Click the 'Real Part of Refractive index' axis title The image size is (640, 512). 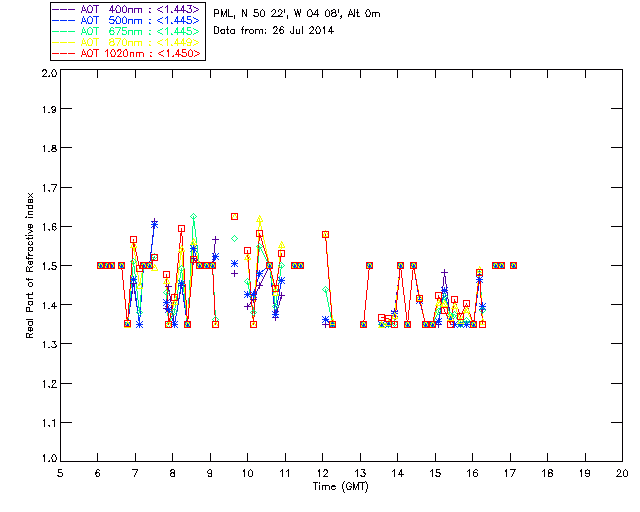point(29,266)
